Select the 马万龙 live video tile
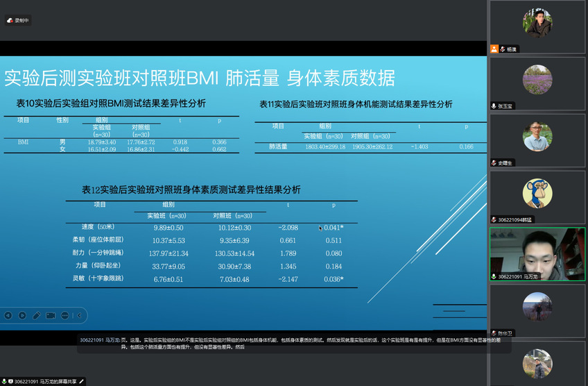The width and height of the screenshot is (588, 386). point(537,251)
